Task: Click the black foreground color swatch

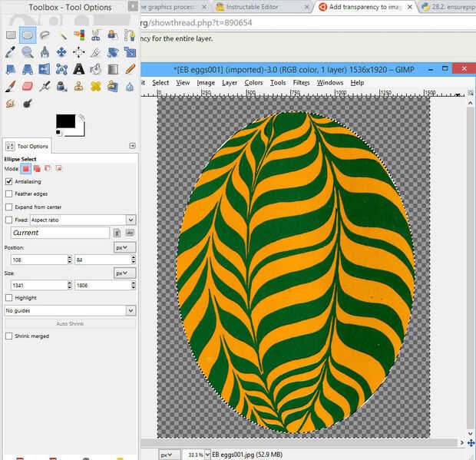Action: click(65, 121)
